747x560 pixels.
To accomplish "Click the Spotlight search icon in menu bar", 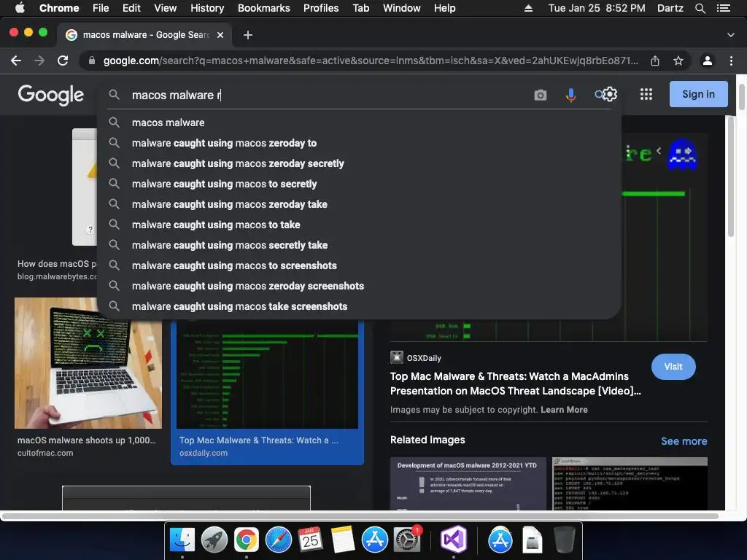I will (700, 8).
